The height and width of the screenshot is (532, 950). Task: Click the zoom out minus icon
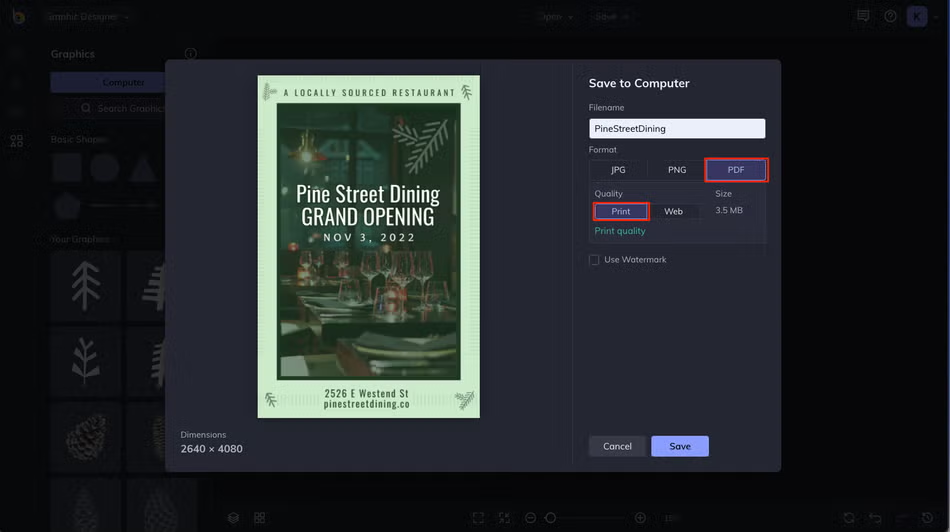click(x=530, y=517)
